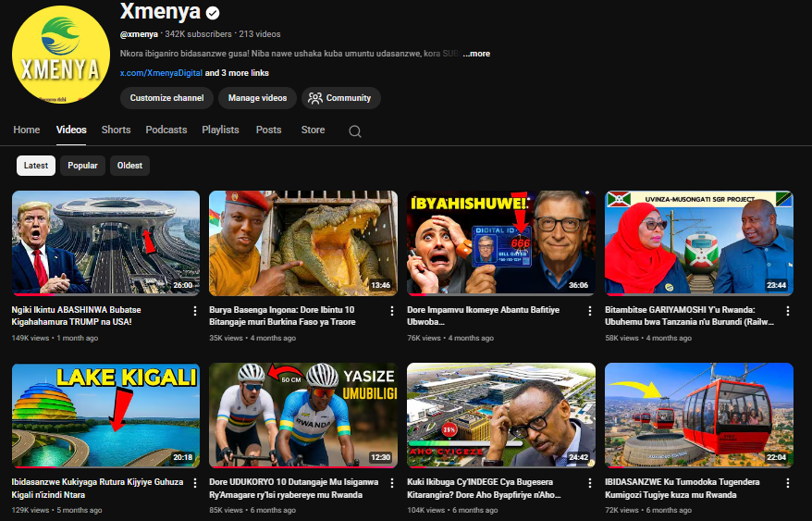Image resolution: width=812 pixels, height=521 pixels.
Task: Click title 'IBIDASANZWE Ku Tumodoka Tugendera Kumigozi'
Action: pyautogui.click(x=682, y=489)
